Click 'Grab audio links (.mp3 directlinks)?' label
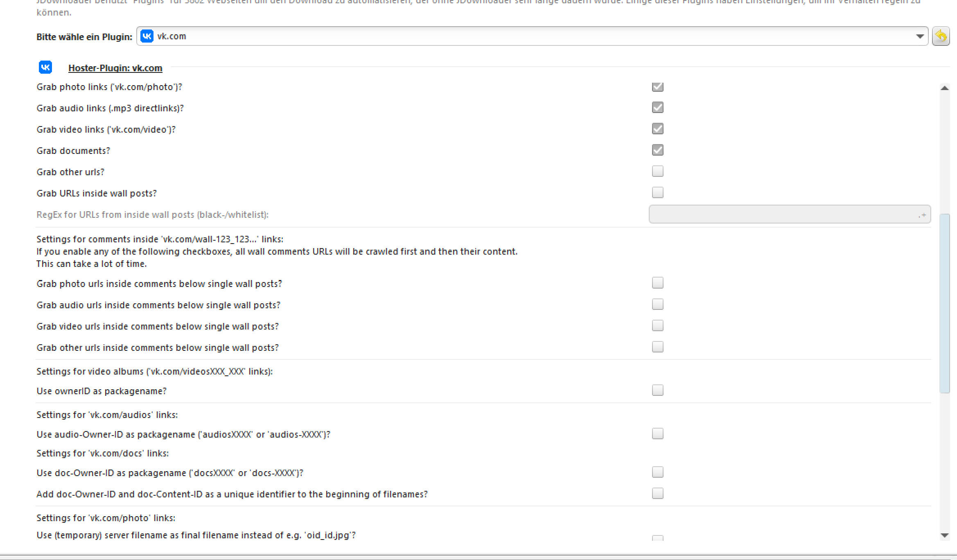This screenshot has height=560, width=957. coord(110,108)
